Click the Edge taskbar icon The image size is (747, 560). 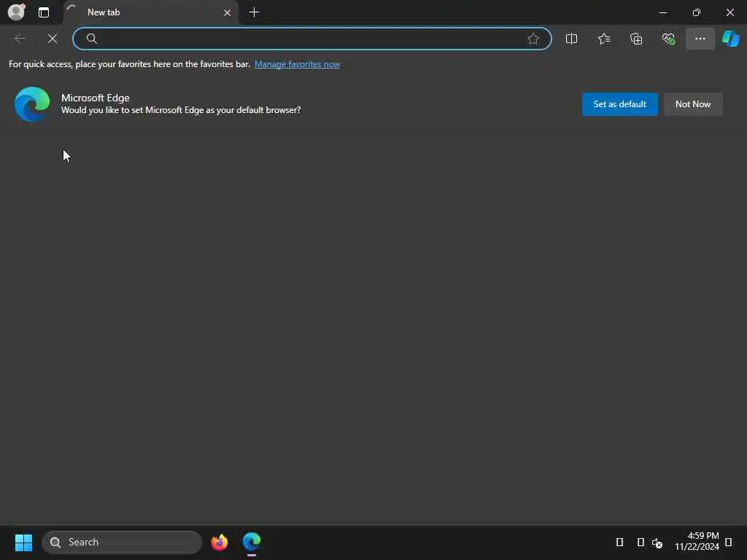(252, 542)
